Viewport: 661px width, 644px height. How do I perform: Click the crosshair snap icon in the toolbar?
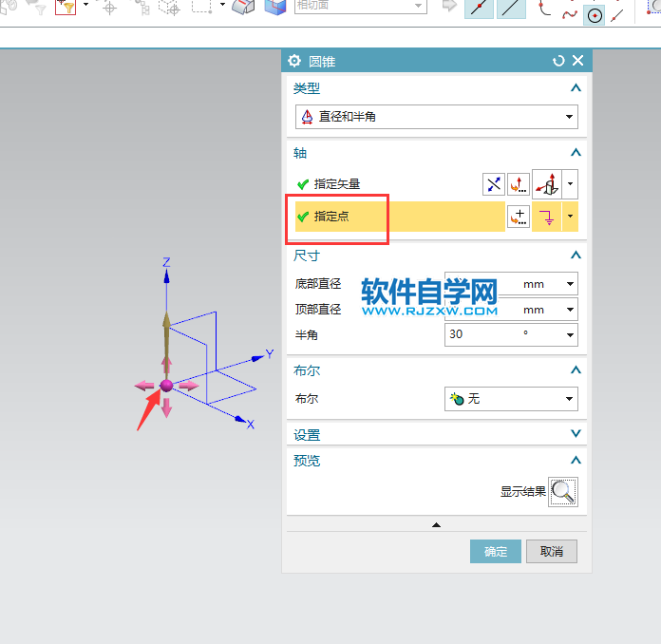[x=109, y=8]
